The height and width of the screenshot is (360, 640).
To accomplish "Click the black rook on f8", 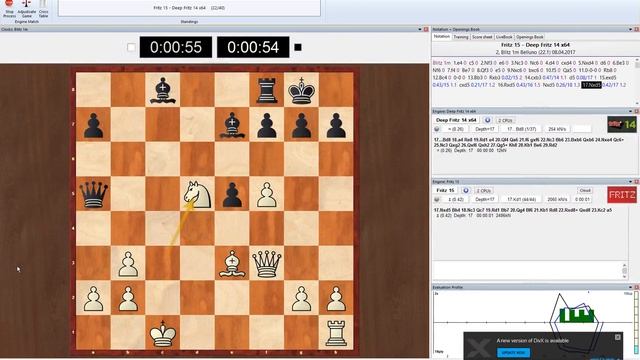I will click(x=267, y=91).
